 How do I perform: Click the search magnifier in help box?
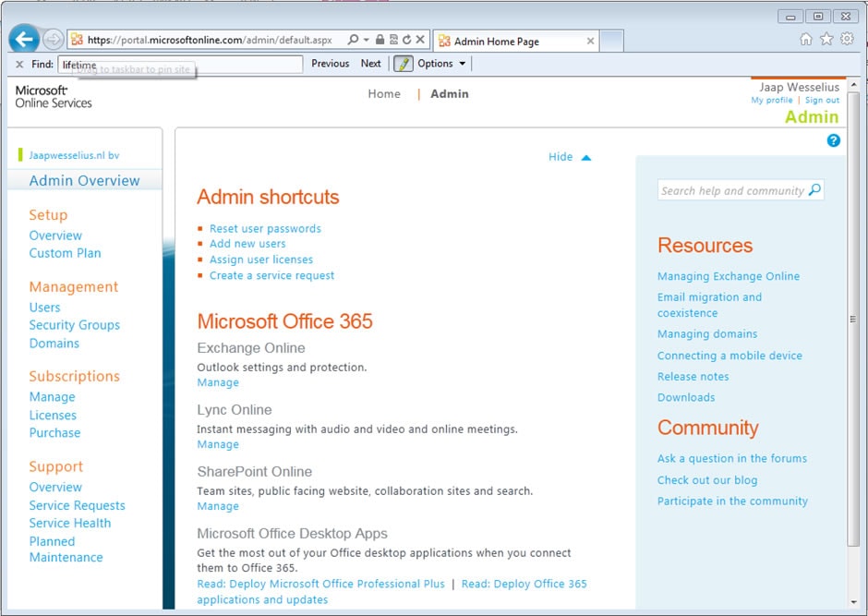pyautogui.click(x=814, y=190)
